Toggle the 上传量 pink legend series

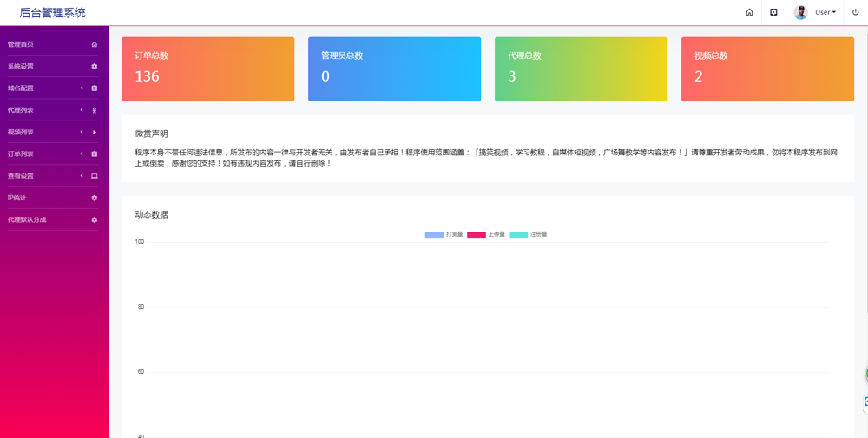click(x=477, y=235)
